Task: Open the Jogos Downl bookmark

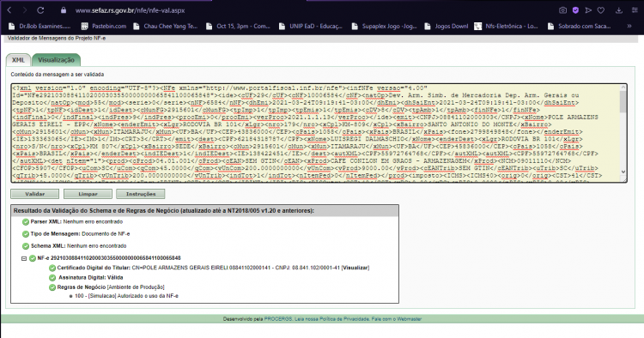Action: [446, 26]
